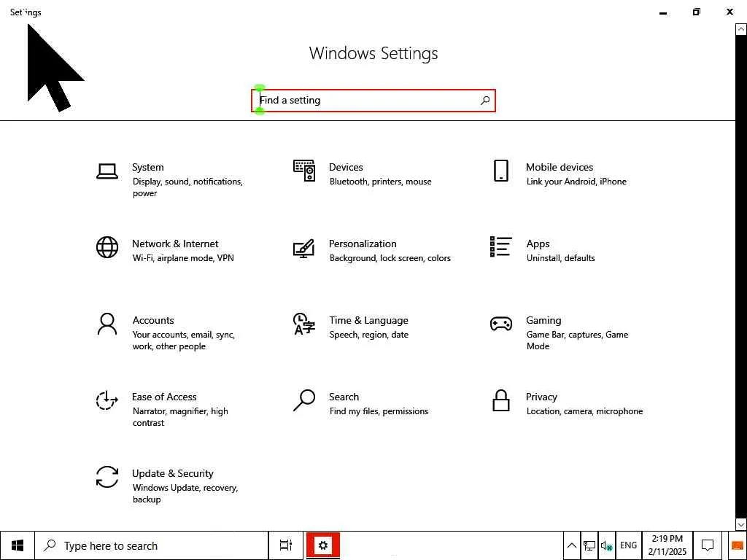
Task: Click 'Game Bar, captures, Game Mode' description
Action: coord(578,341)
